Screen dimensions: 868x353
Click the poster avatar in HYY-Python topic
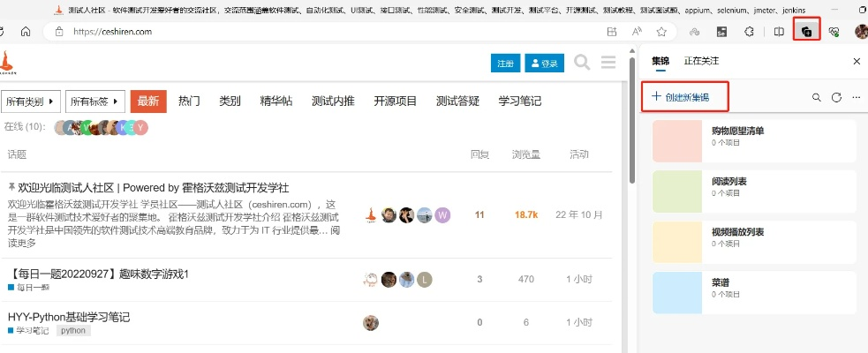(x=371, y=323)
